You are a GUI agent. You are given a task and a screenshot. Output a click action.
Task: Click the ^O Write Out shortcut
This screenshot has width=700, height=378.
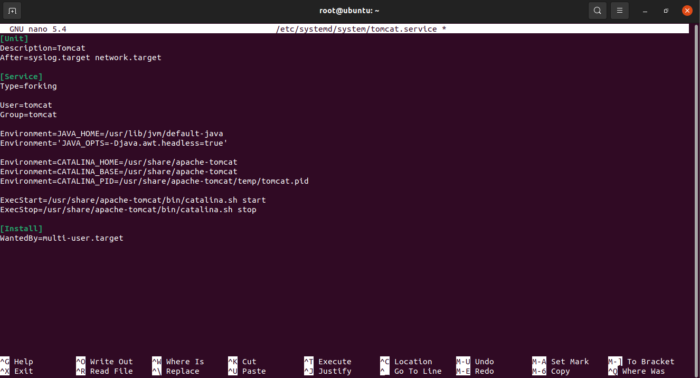point(104,361)
